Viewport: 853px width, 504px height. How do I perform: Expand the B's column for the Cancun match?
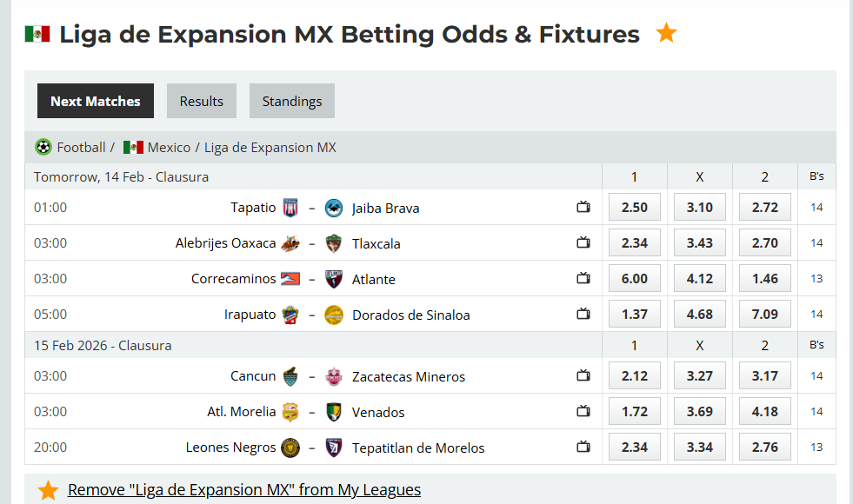(x=816, y=375)
